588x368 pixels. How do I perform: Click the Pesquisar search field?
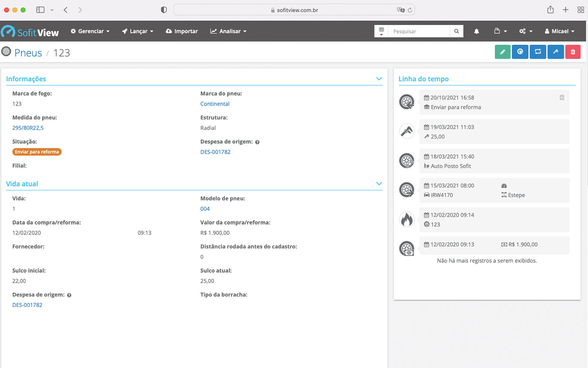[x=419, y=31]
